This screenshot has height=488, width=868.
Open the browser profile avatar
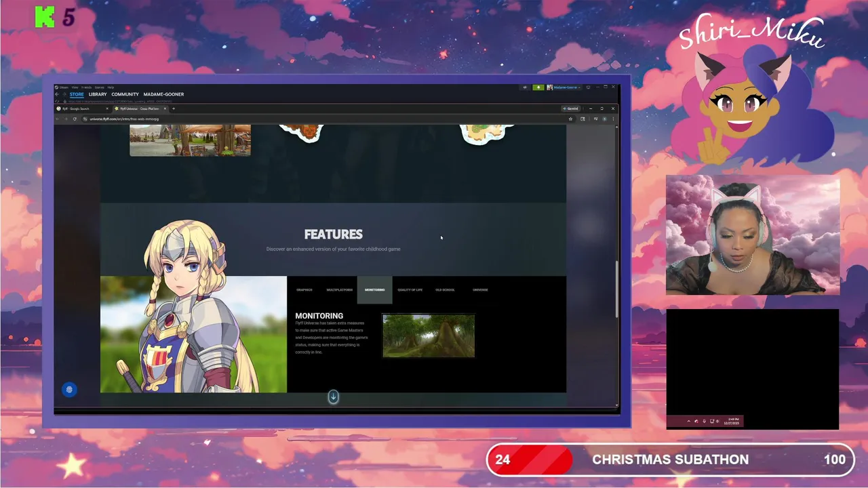click(604, 119)
